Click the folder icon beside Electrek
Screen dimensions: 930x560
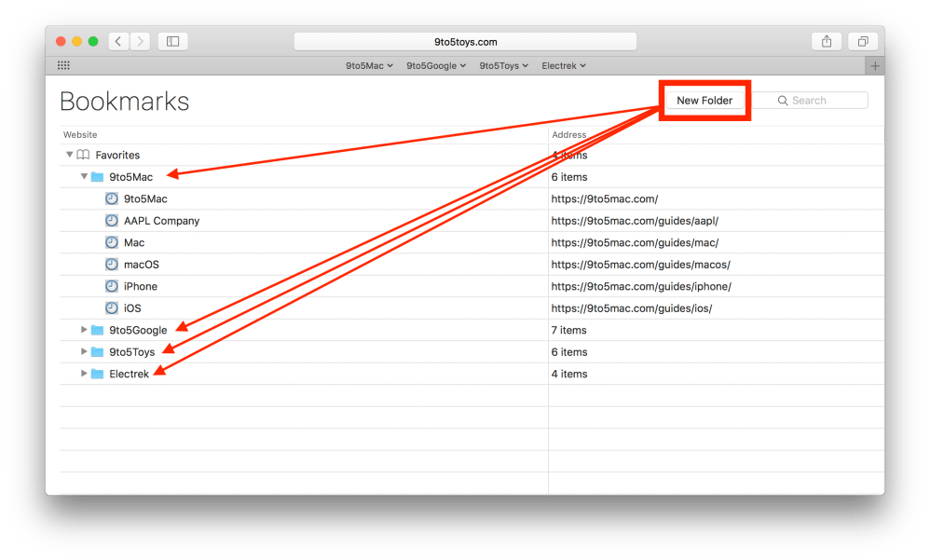[x=99, y=374]
